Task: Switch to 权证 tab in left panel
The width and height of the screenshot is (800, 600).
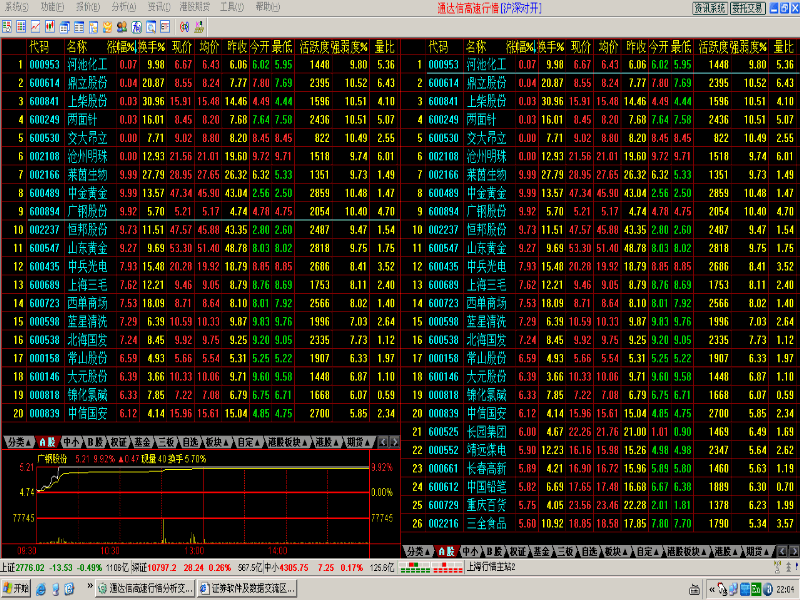Action: coord(118,442)
